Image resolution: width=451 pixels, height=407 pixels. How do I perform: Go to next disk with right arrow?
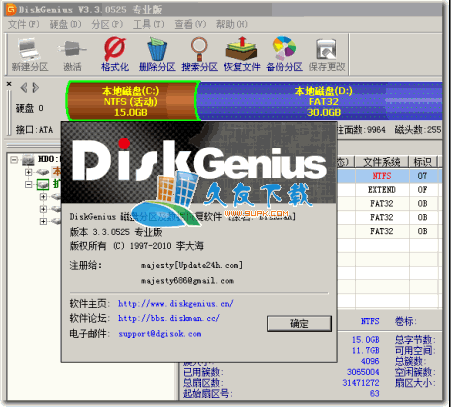pyautogui.click(x=35, y=88)
